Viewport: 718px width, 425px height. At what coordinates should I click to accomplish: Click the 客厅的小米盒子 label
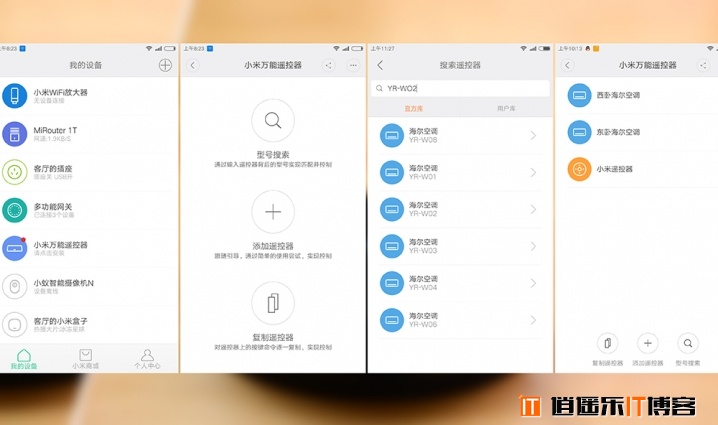click(x=60, y=321)
